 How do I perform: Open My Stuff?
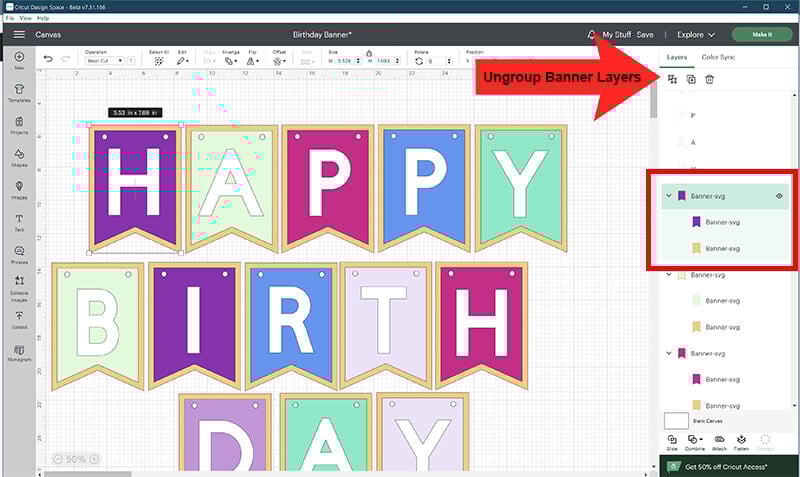coord(616,35)
